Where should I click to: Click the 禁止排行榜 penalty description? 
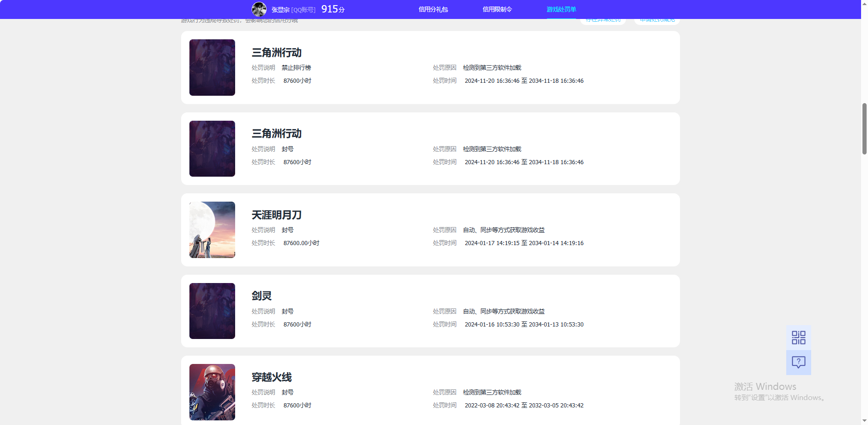(296, 68)
